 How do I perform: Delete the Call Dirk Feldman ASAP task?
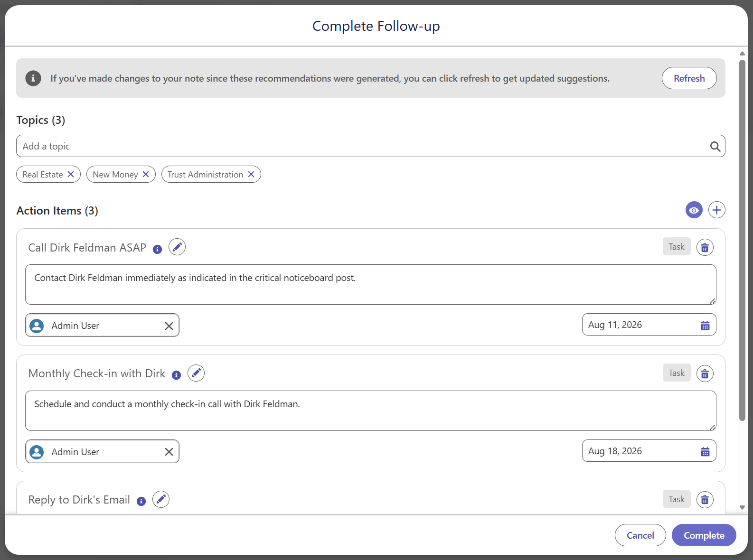[705, 247]
